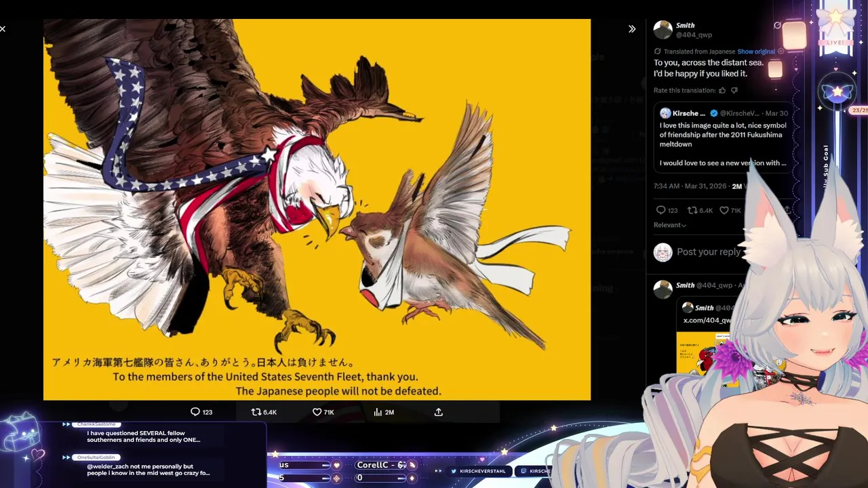
Task: Open the eagle and sparrow artwork image
Action: (x=317, y=209)
